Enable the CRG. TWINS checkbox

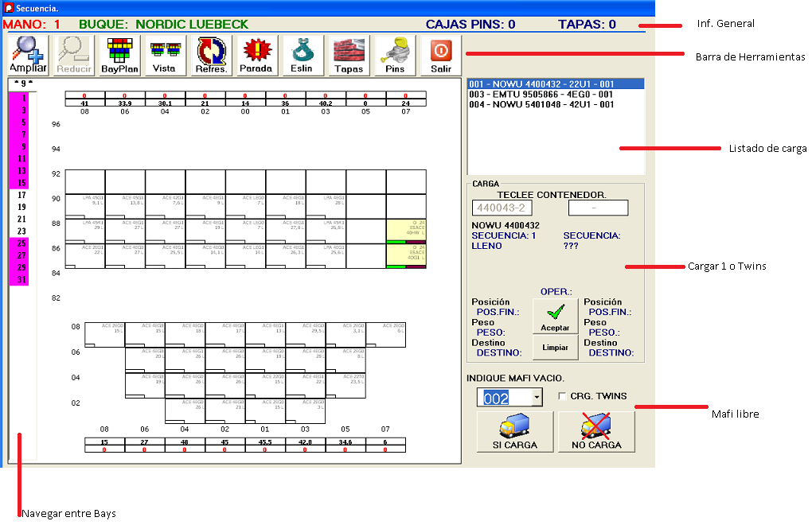(563, 396)
